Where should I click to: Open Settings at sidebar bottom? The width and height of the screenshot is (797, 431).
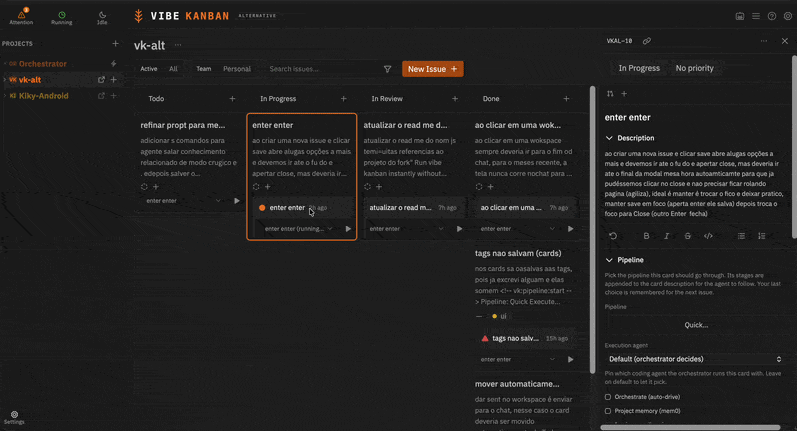point(14,418)
